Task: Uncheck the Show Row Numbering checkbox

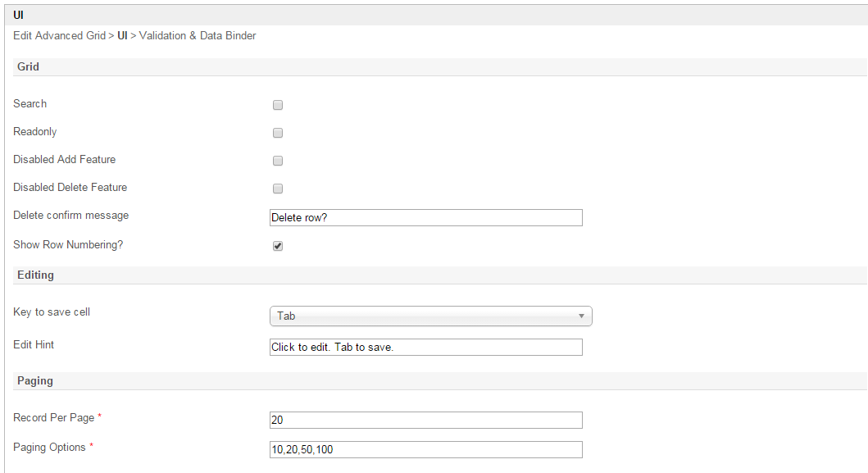Action: pos(278,246)
